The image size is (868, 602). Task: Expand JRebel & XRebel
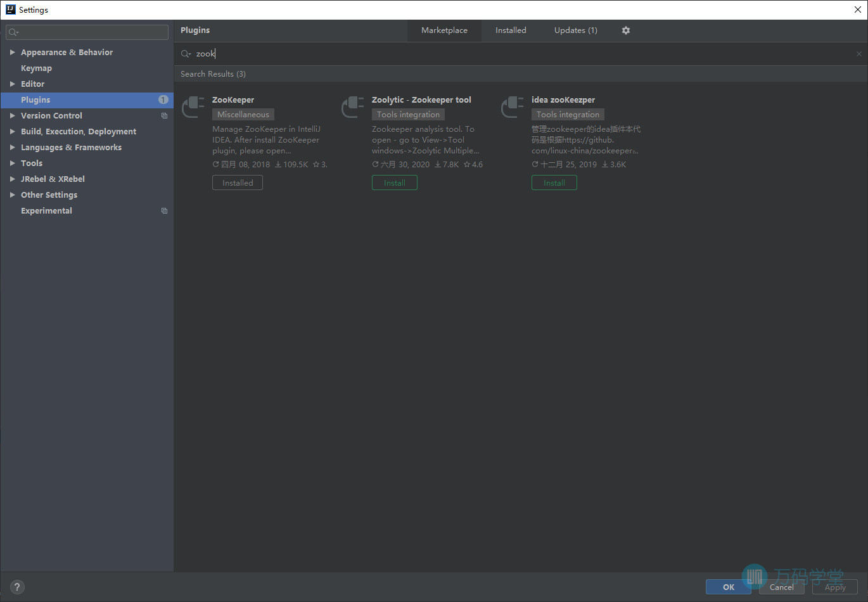12,179
